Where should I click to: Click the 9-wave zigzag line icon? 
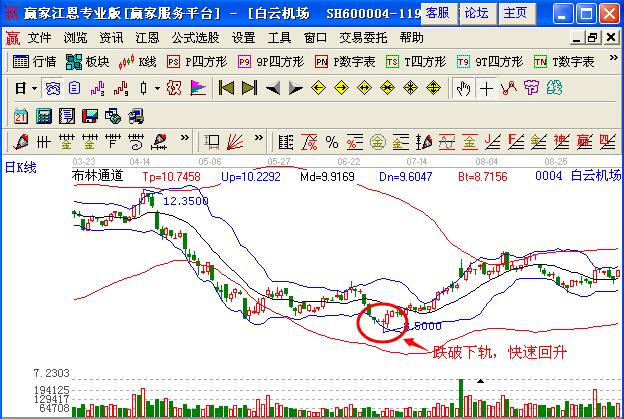point(121,88)
